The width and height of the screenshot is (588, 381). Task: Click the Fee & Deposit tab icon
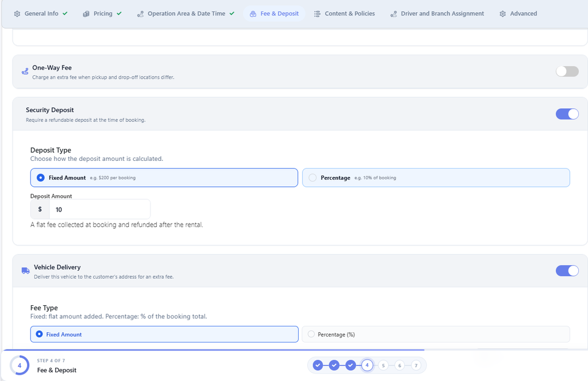coord(253,14)
